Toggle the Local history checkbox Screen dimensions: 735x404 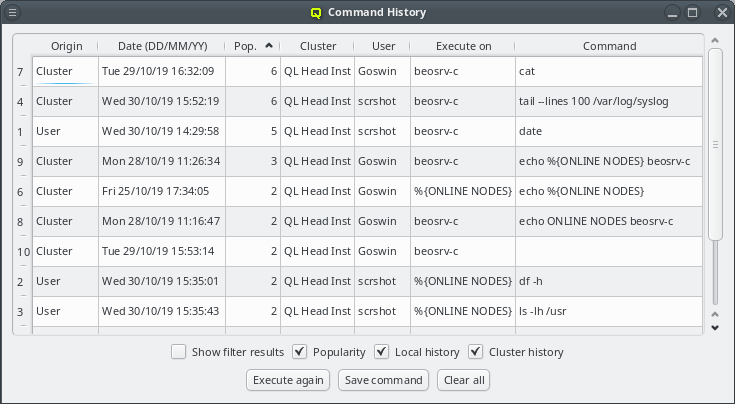[382, 352]
